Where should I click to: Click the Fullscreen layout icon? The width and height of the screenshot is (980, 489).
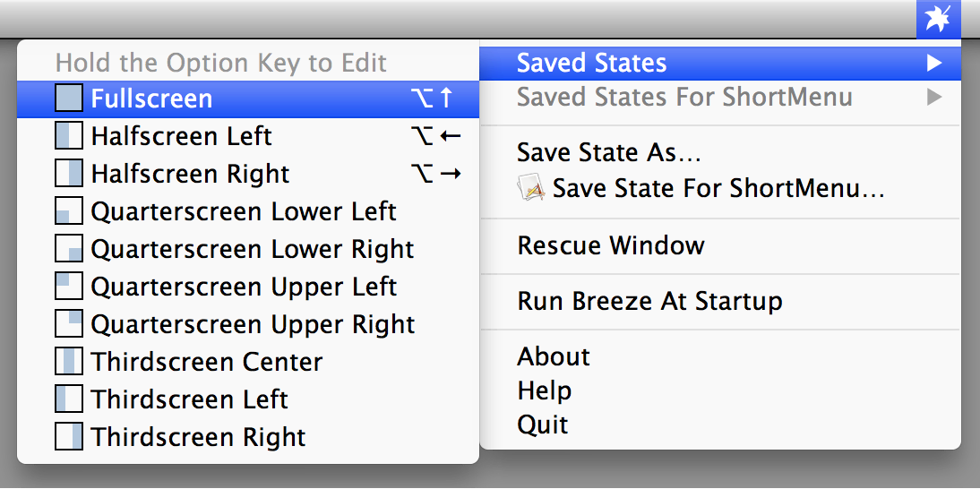(68, 99)
